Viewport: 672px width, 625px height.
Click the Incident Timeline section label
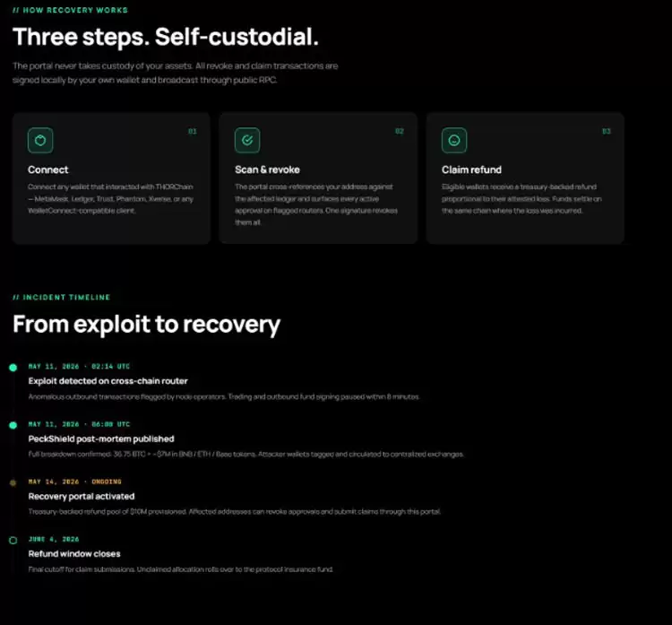point(61,298)
